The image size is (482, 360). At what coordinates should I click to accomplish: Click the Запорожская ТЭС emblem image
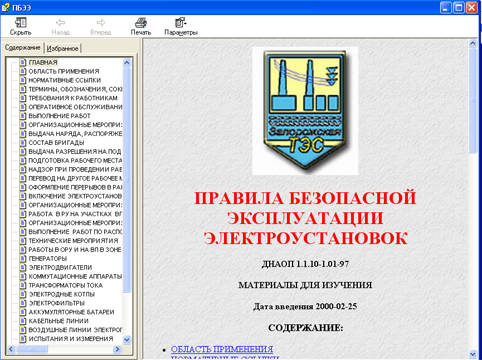pyautogui.click(x=305, y=111)
